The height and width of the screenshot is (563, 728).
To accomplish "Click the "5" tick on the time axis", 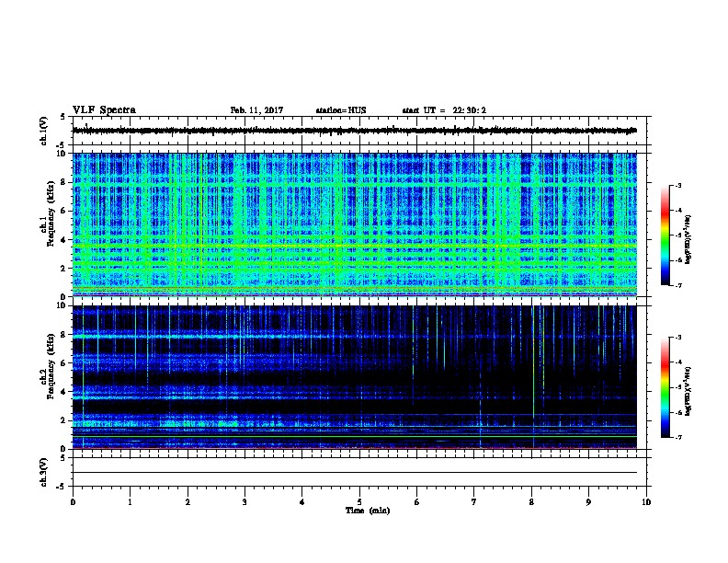I will (359, 502).
